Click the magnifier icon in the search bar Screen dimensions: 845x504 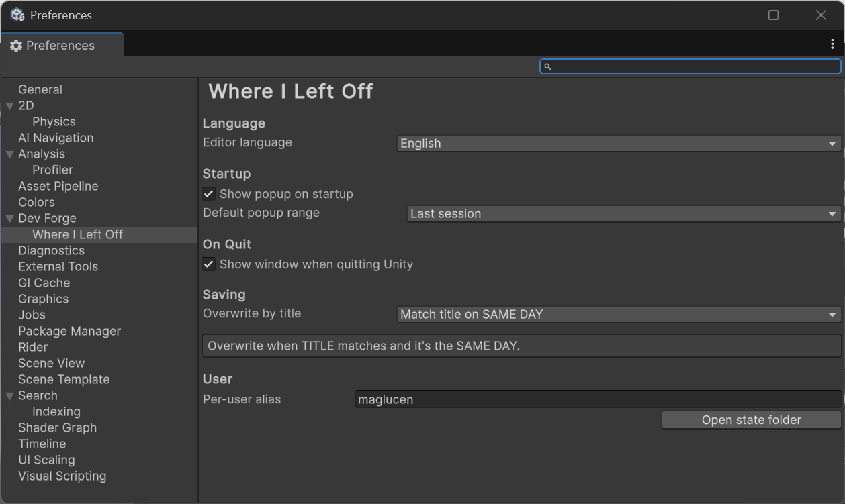(548, 66)
